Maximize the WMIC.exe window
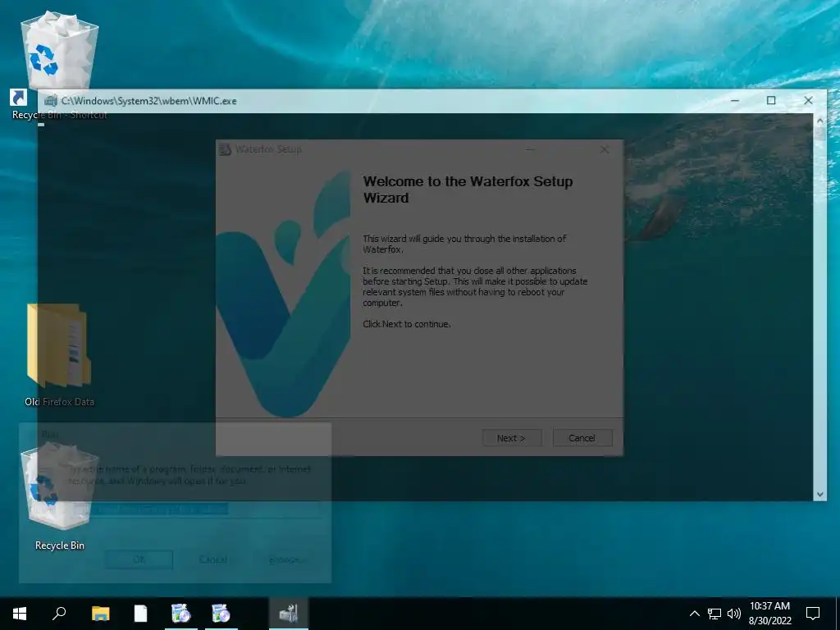Image resolution: width=840 pixels, height=630 pixels. pyautogui.click(x=771, y=101)
